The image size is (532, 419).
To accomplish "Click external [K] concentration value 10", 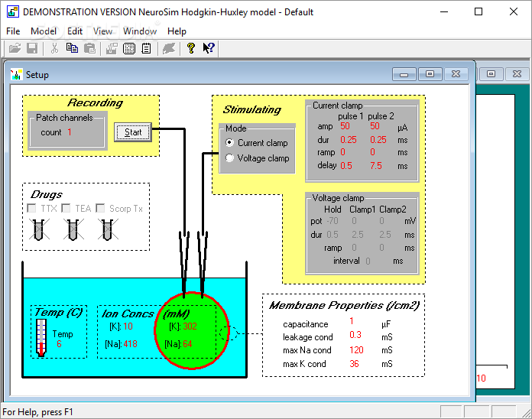I will 128,326.
